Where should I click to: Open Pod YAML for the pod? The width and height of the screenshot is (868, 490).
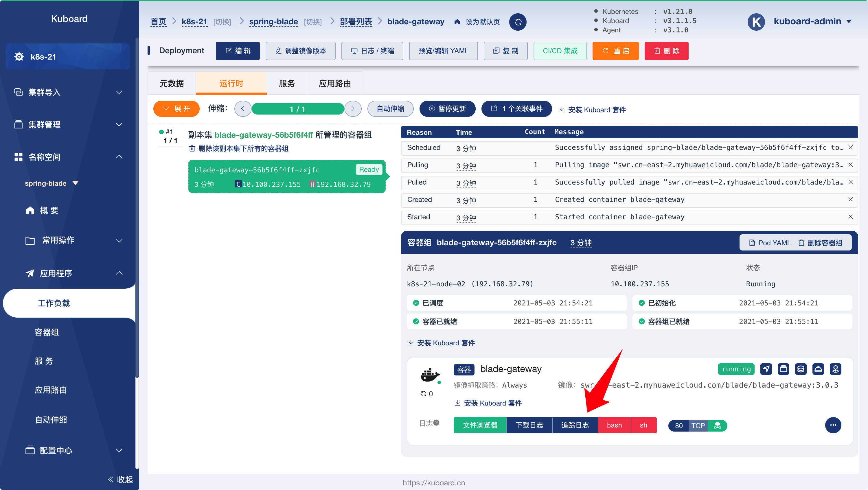coord(770,243)
